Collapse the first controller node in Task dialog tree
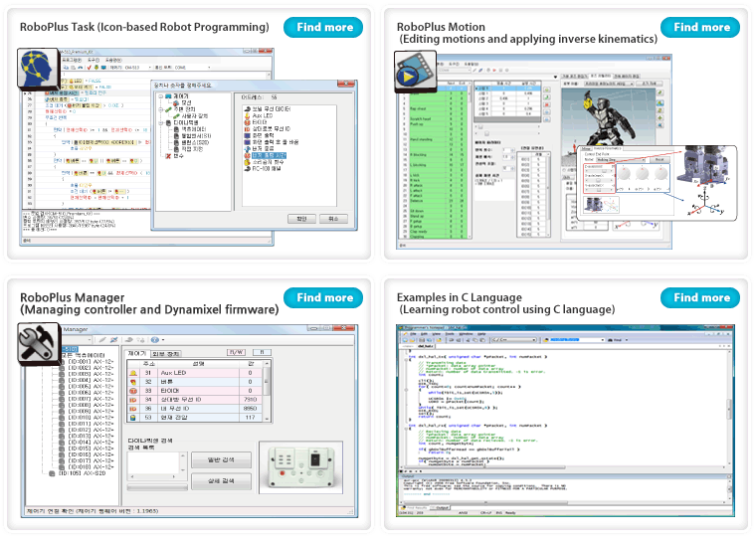 pyautogui.click(x=160, y=95)
